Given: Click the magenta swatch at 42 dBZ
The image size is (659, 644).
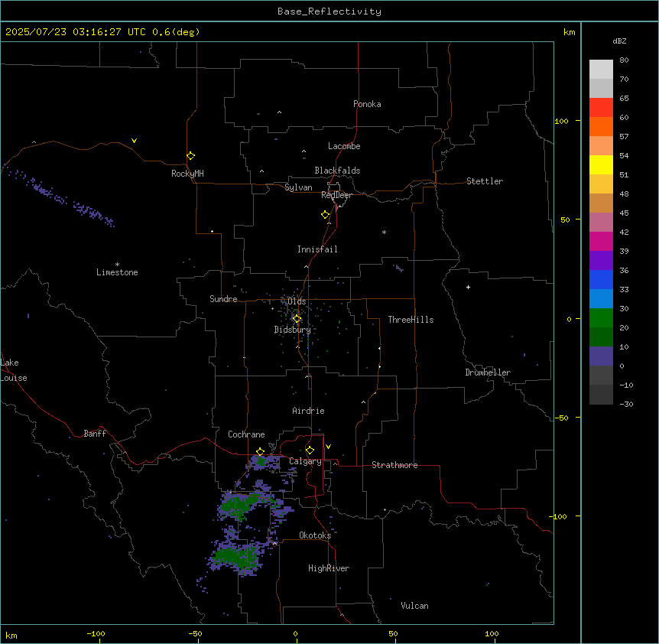Looking at the screenshot, I should (601, 241).
